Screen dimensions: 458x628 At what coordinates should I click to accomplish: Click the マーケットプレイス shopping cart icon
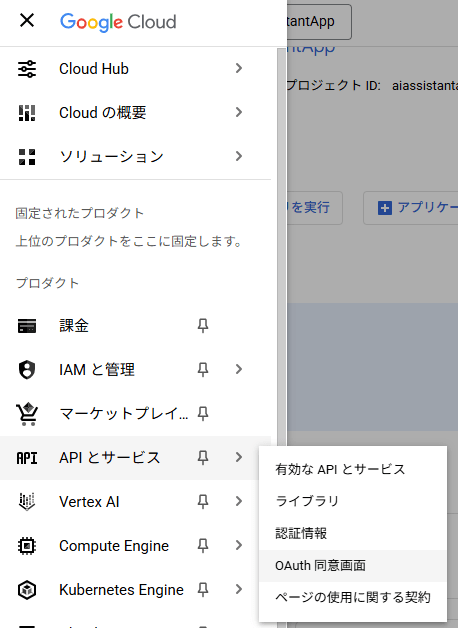click(x=27, y=414)
